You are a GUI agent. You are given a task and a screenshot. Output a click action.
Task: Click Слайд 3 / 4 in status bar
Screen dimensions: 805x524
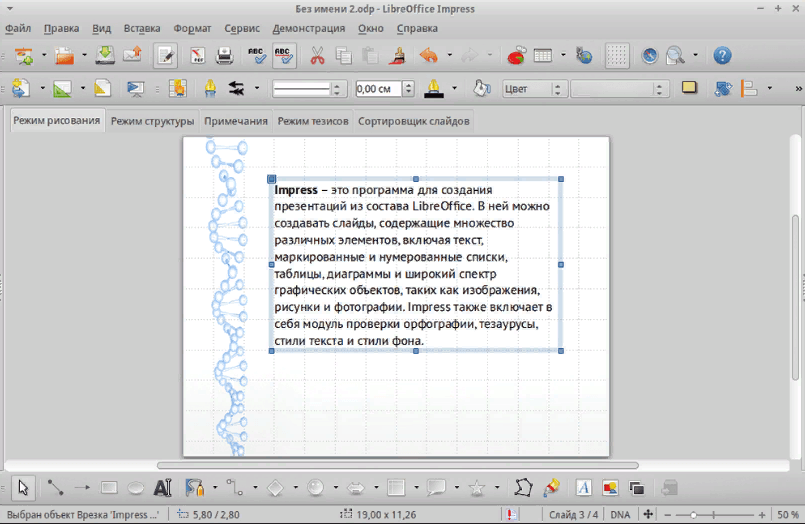pos(573,514)
